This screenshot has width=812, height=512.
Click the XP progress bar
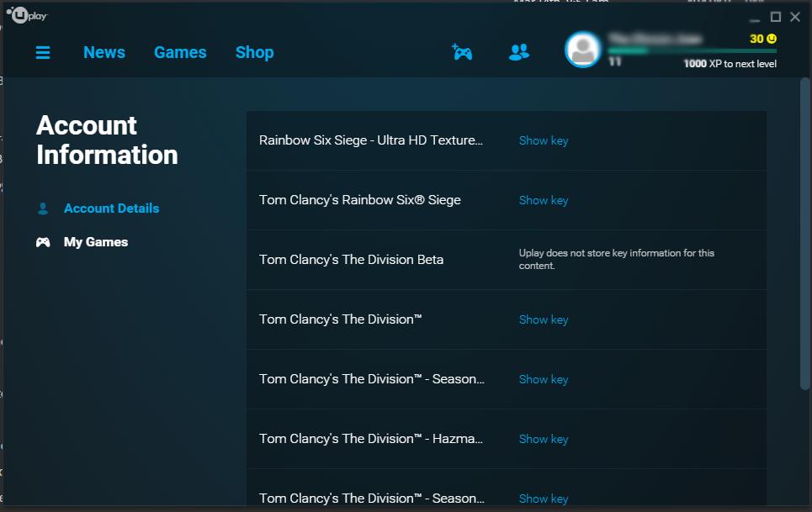click(692, 50)
